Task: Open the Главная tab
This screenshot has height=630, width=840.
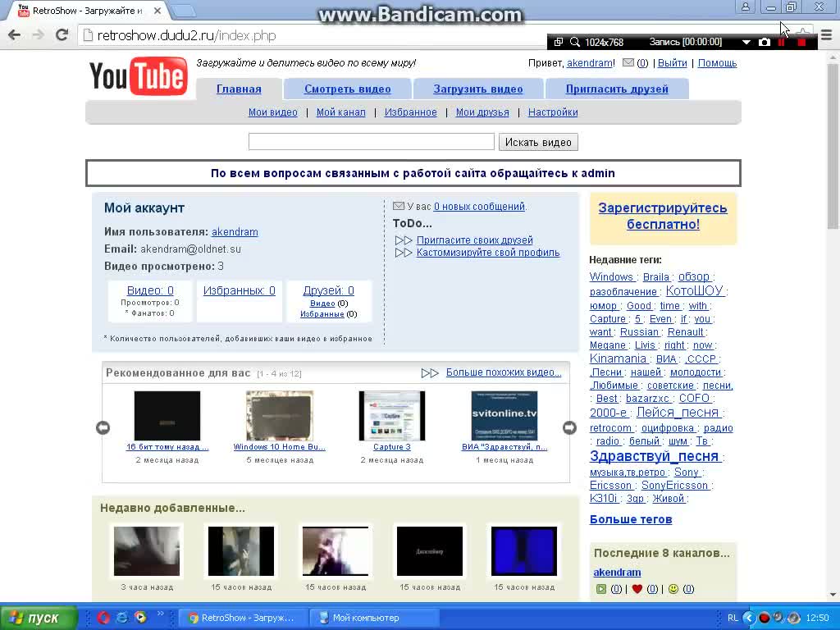Action: (x=239, y=89)
